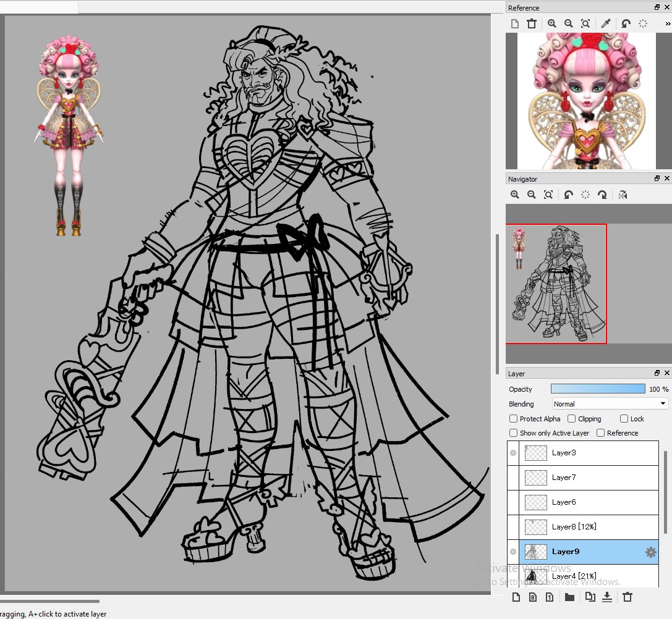Zoom in on the Reference panel image
The image size is (672, 619).
click(552, 23)
